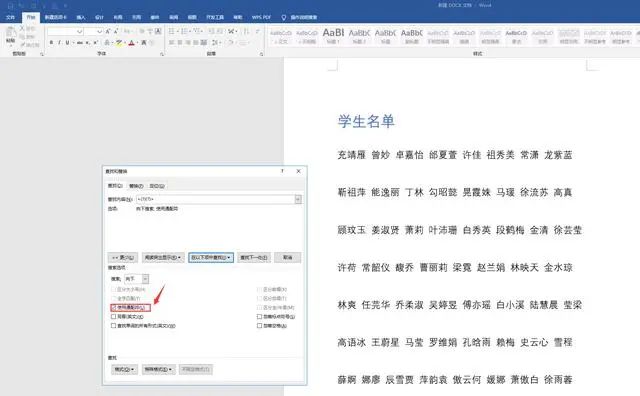This screenshot has height=396, width=640.
Task: Click the line spacing icon
Action: click(215, 42)
